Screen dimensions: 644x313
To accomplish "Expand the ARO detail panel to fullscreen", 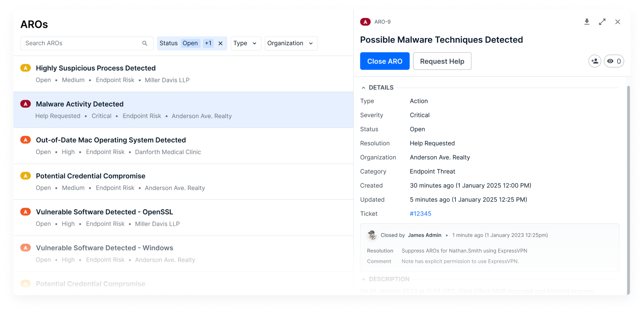I will click(x=602, y=21).
